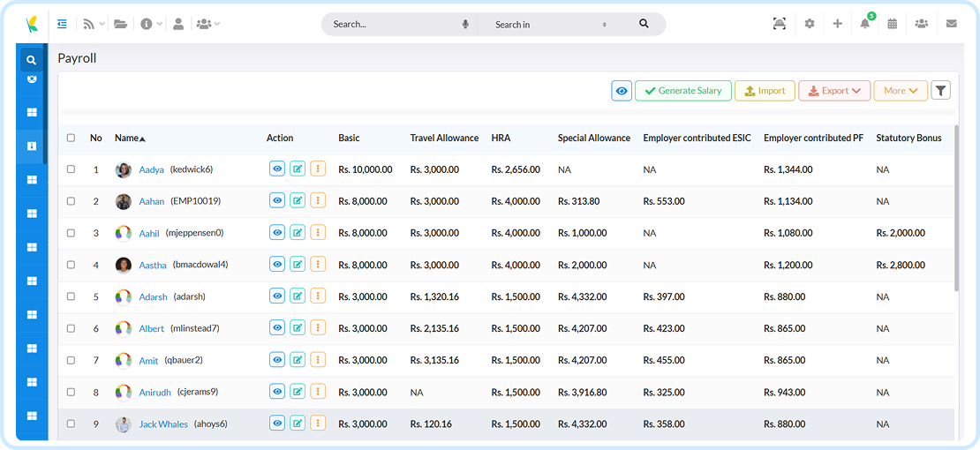
Task: Click the Import button
Action: (765, 91)
